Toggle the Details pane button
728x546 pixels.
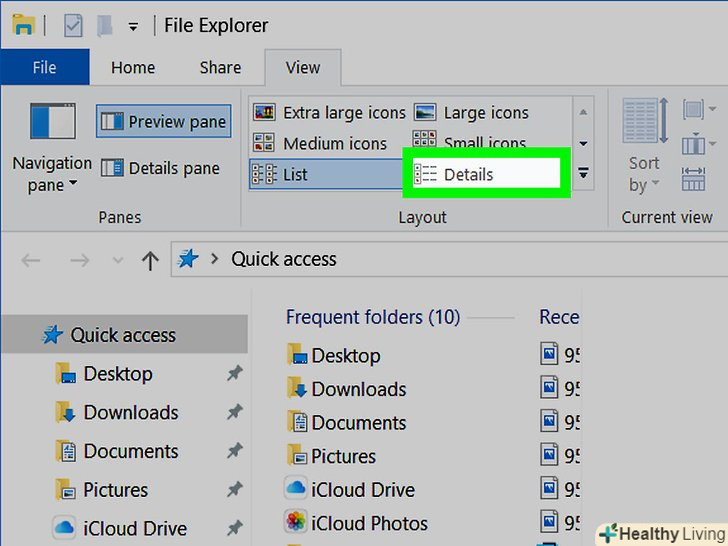tap(161, 168)
